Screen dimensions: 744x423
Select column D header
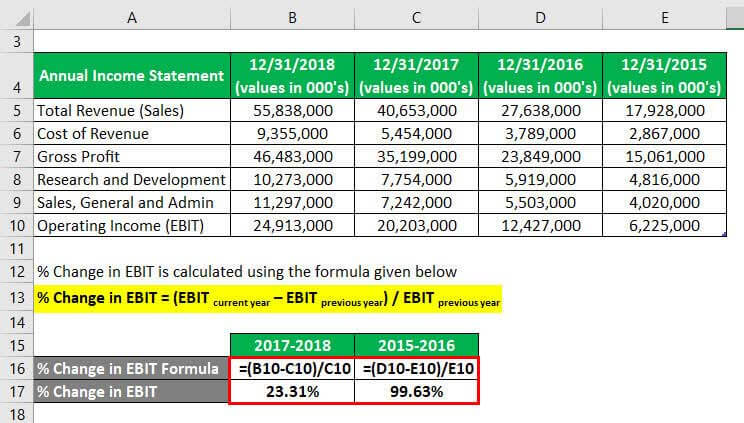(x=540, y=18)
